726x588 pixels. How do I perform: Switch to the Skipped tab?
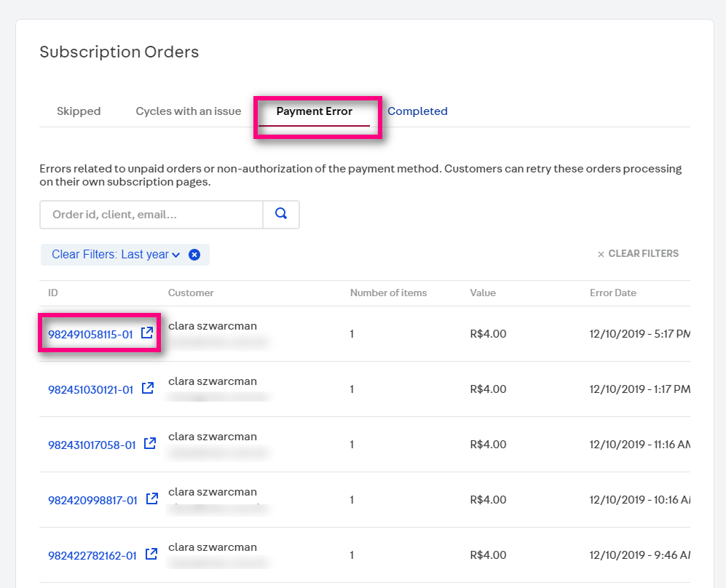click(x=79, y=111)
